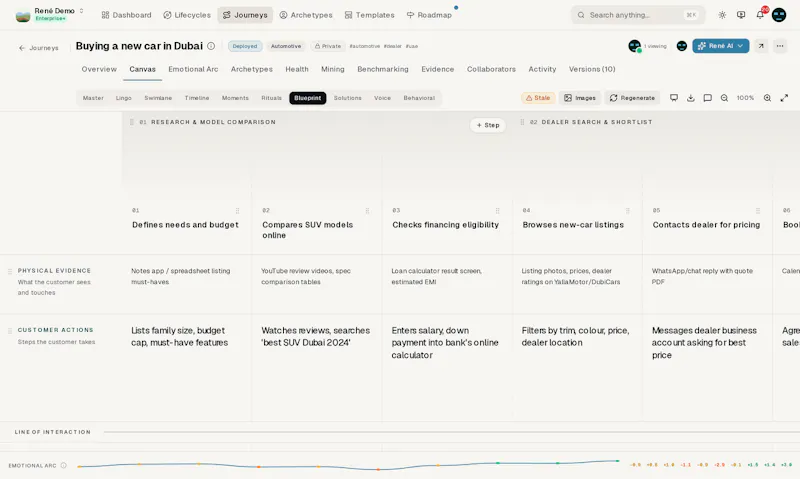800x479 pixels.
Task: Select the Swimlane canvas view
Action: click(x=158, y=98)
